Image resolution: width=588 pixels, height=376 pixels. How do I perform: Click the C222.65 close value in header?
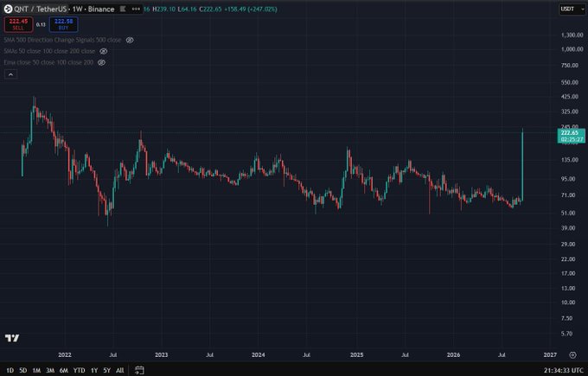211,9
